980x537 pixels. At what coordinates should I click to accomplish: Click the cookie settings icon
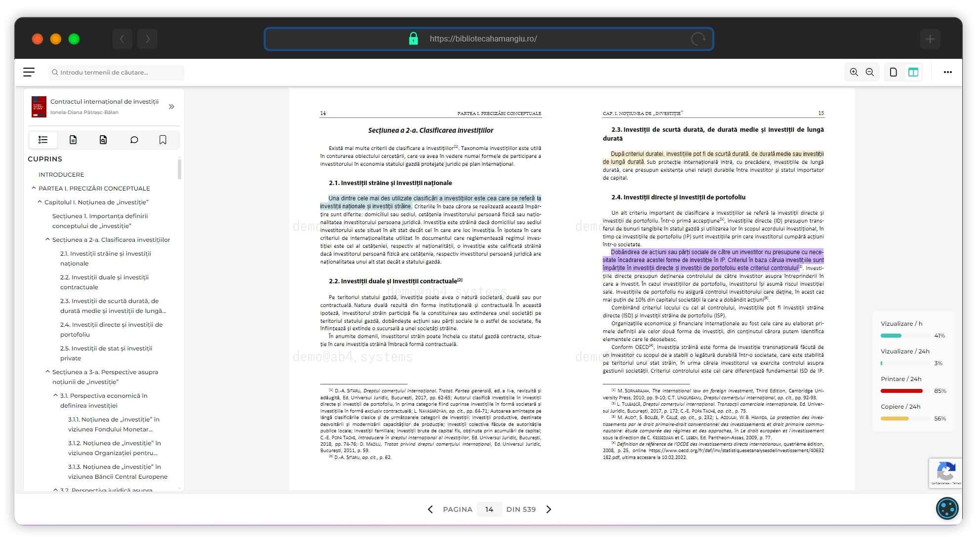click(947, 508)
